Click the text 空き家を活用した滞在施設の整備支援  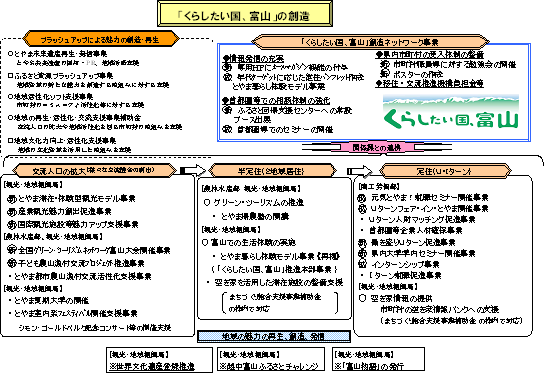[x=279, y=282]
